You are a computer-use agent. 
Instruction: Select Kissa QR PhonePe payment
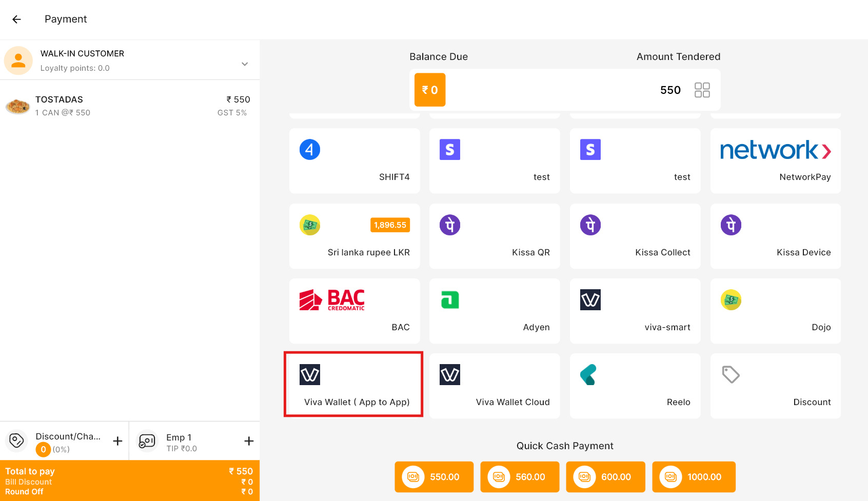[495, 236]
